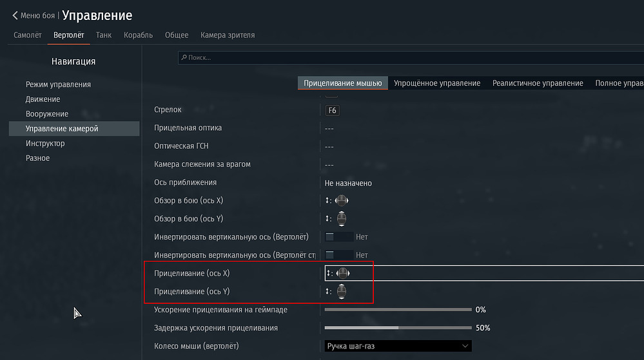The height and width of the screenshot is (360, 644).
Task: Open Инструктор navigation section
Action: tap(45, 143)
